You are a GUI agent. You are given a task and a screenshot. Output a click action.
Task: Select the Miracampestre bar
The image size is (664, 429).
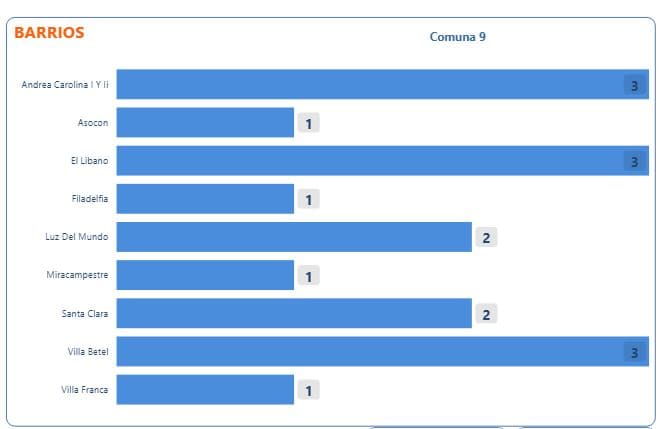pos(205,275)
